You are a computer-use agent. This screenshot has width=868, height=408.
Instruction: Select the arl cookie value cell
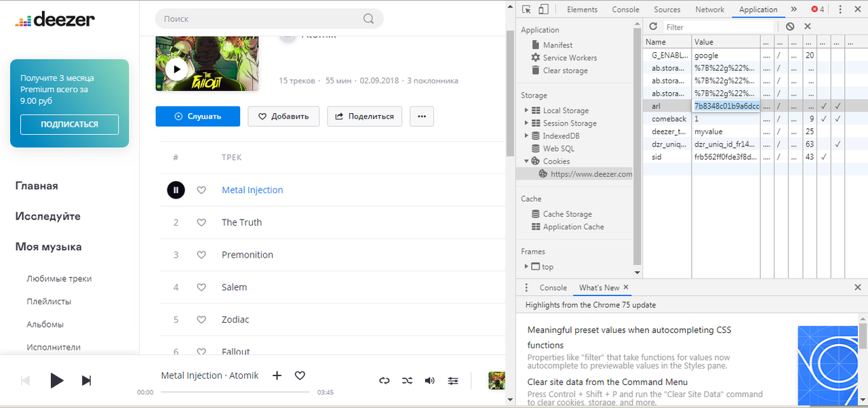(x=726, y=106)
